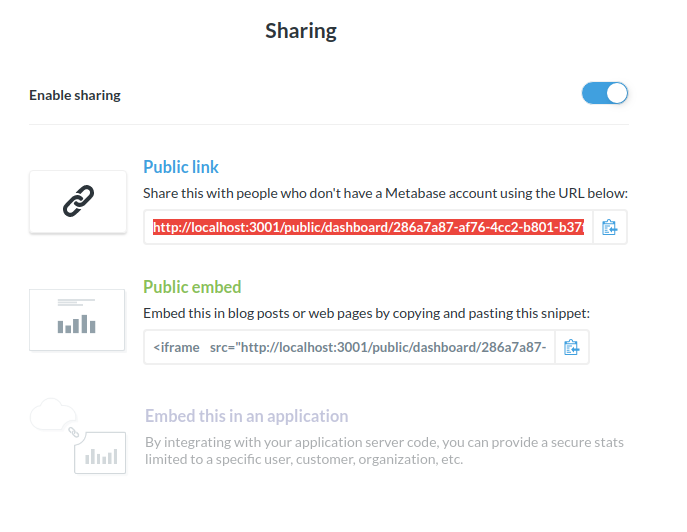Click the Sharing title heading

coord(301,31)
